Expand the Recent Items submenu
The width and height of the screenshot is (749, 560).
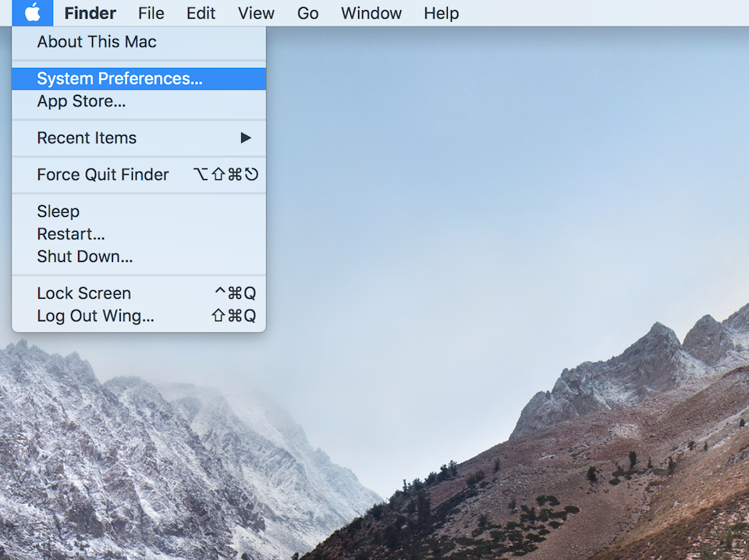click(x=139, y=138)
